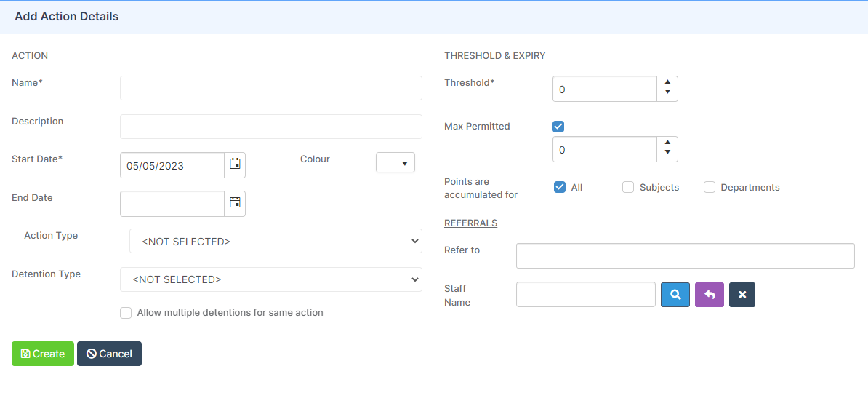Click the purple undo arrow button

pos(709,294)
